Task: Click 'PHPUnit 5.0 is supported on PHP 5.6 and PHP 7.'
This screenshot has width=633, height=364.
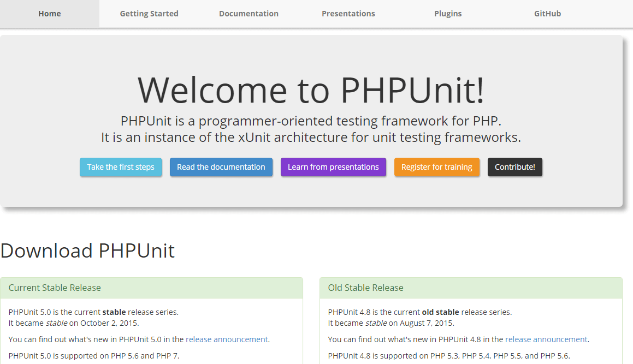Action: pos(93,356)
